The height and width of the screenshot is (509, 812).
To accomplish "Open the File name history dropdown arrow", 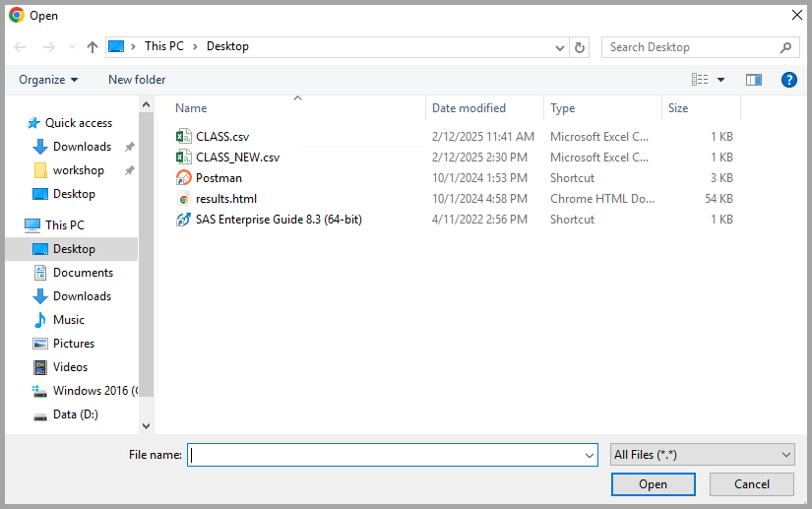I will [590, 455].
